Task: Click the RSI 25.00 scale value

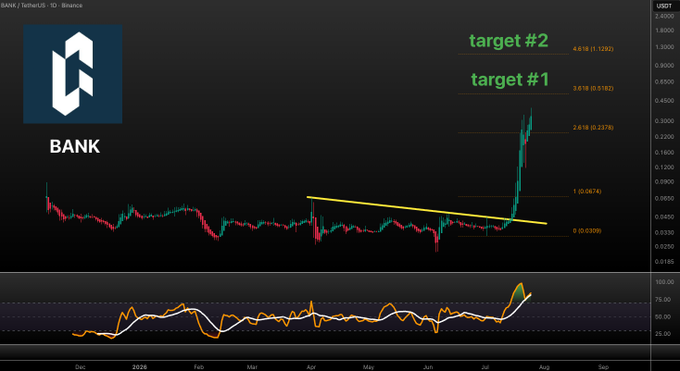Action: click(x=663, y=334)
